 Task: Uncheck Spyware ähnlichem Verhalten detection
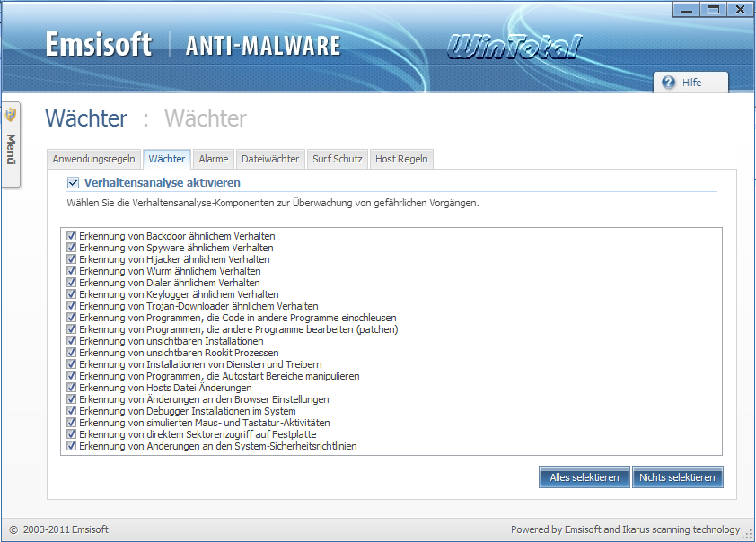71,248
